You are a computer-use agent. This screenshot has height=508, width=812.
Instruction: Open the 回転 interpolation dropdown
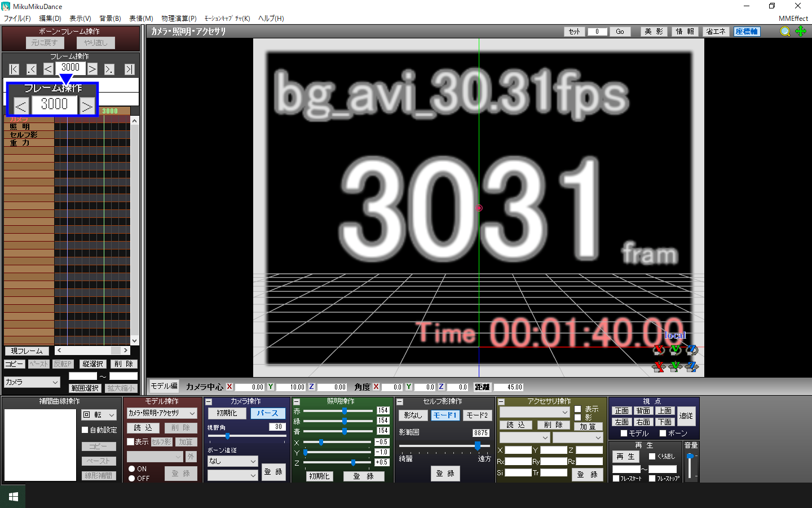click(99, 415)
